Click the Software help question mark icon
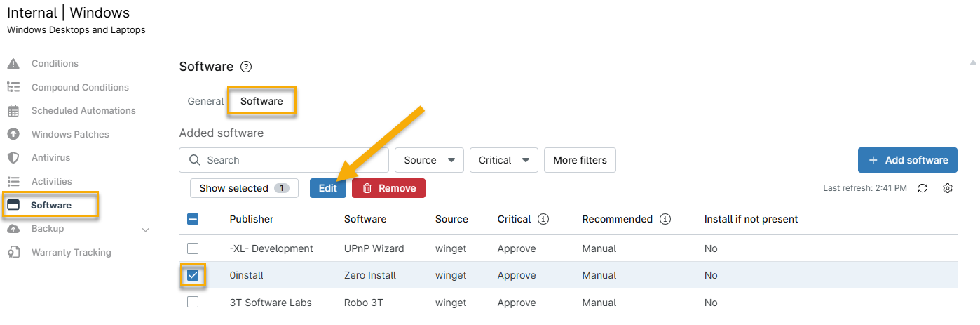 coord(246,67)
